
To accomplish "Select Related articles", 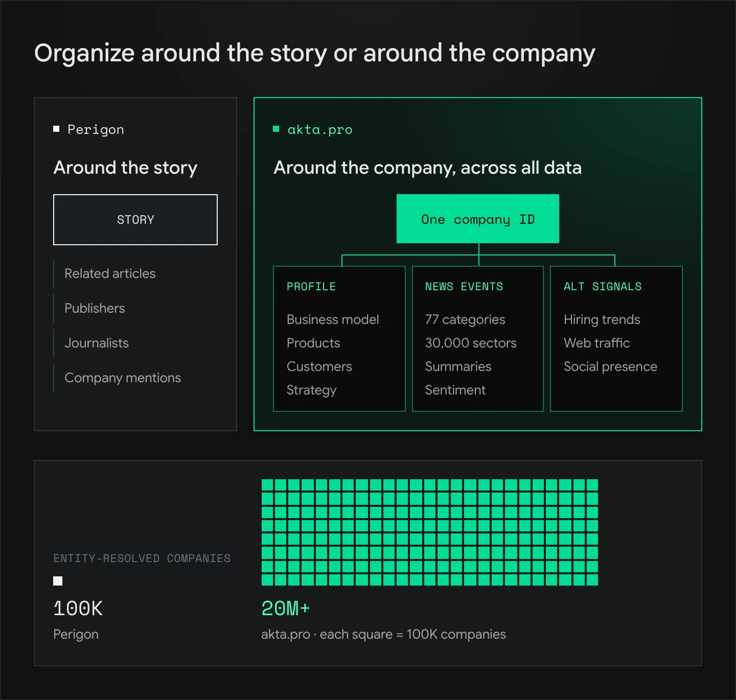I will point(110,273).
